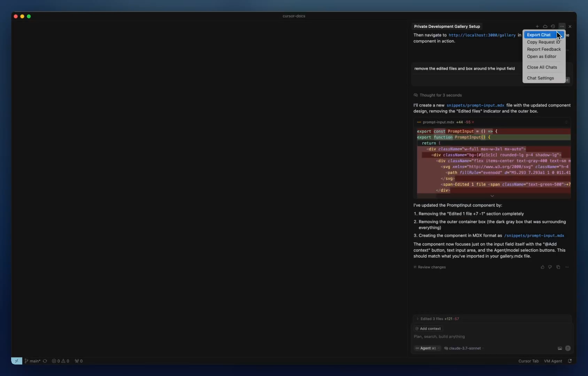Select Report Feedback in the menu
The height and width of the screenshot is (376, 588).
[x=544, y=49]
